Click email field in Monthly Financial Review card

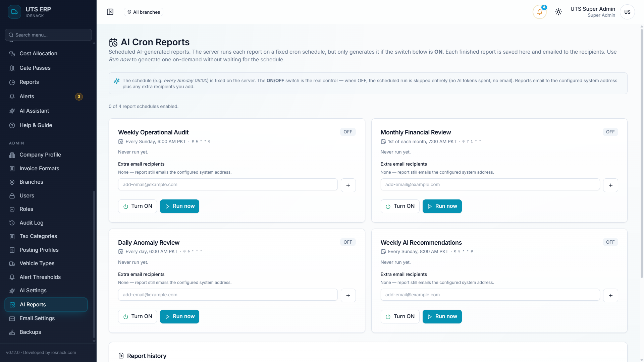[x=490, y=184]
